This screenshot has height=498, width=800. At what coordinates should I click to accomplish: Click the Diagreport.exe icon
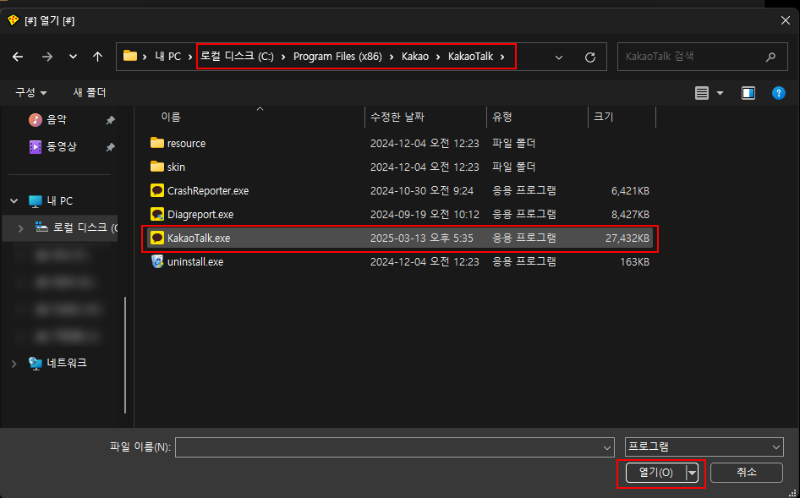point(157,214)
